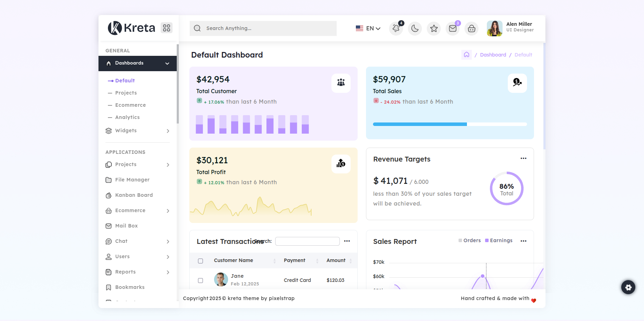
Task: Click the bookmark star icon in header
Action: tap(434, 29)
